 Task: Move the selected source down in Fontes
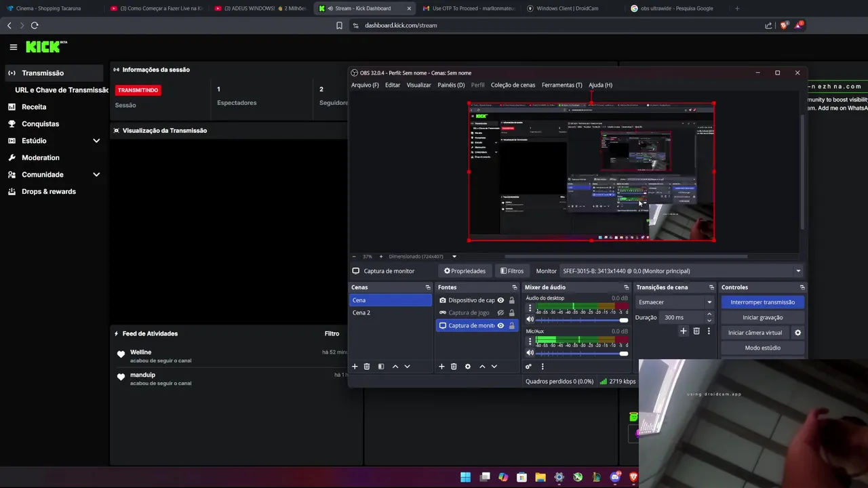(494, 366)
